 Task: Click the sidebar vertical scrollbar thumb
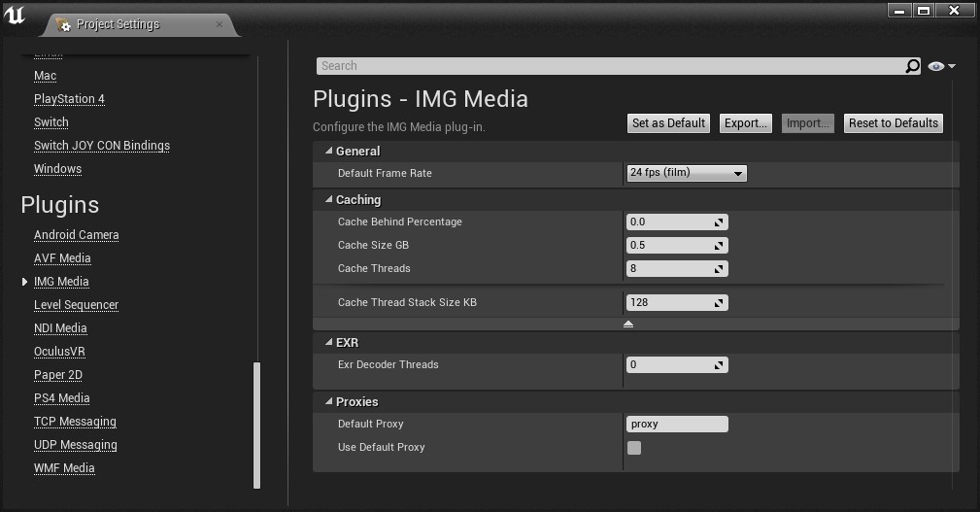(256, 426)
